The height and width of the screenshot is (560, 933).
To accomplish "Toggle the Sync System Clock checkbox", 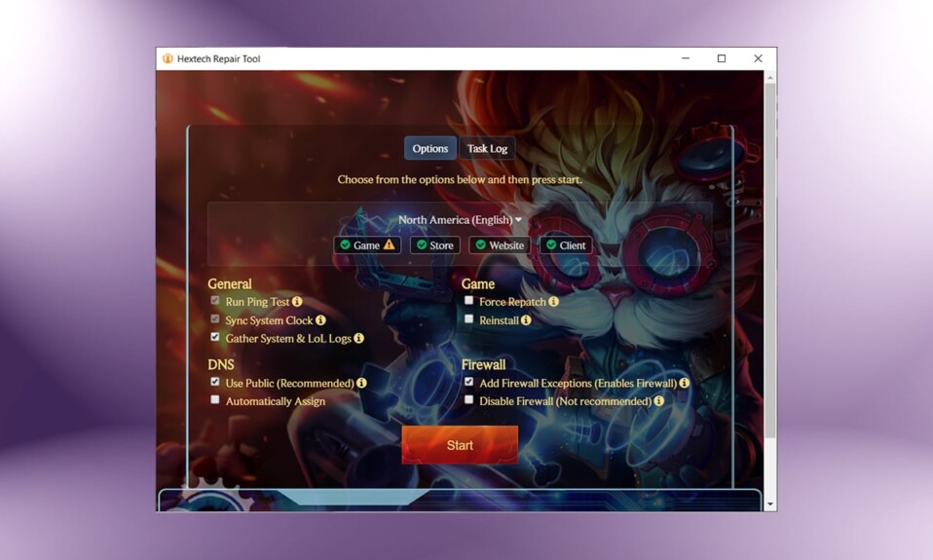I will 215,319.
